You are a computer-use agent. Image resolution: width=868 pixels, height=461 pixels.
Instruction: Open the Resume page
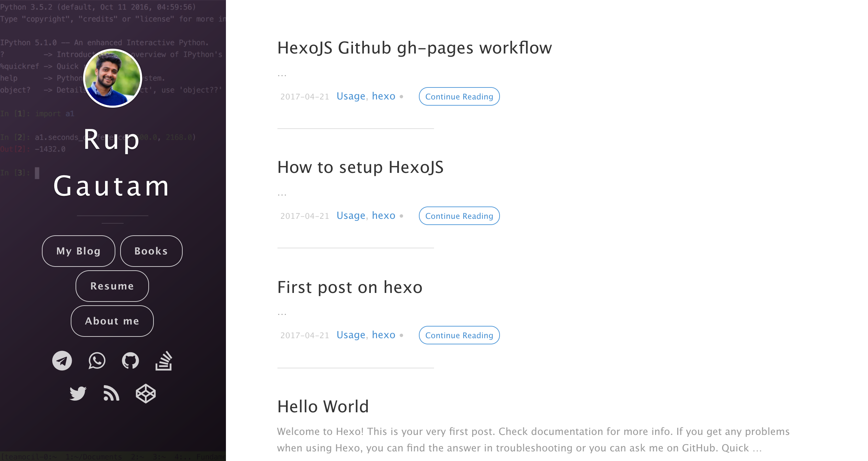coord(112,286)
